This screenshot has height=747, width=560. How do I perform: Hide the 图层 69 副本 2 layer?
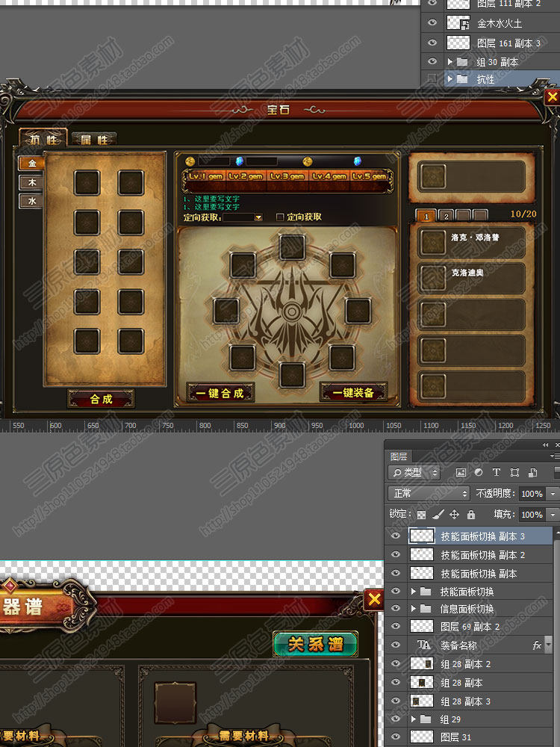[395, 627]
